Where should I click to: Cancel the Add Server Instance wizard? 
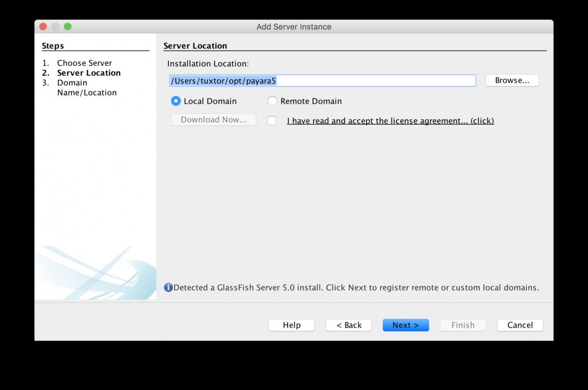click(x=520, y=325)
